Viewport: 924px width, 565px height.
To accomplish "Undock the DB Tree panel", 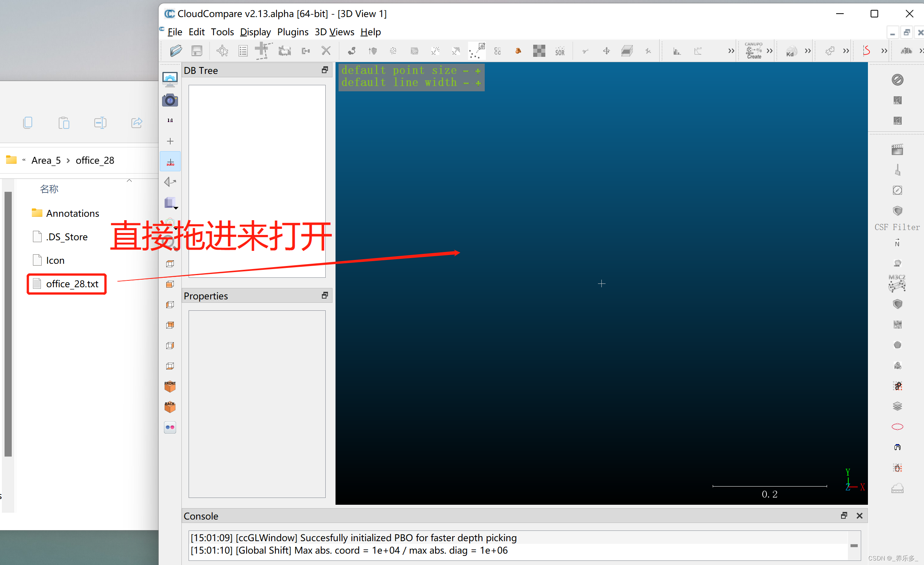I will 325,70.
